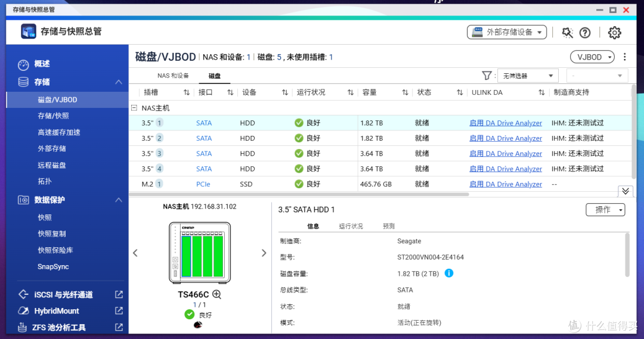This screenshot has height=339, width=644.
Task: Click the ZFS 池分析工具 icon
Action: (x=23, y=327)
